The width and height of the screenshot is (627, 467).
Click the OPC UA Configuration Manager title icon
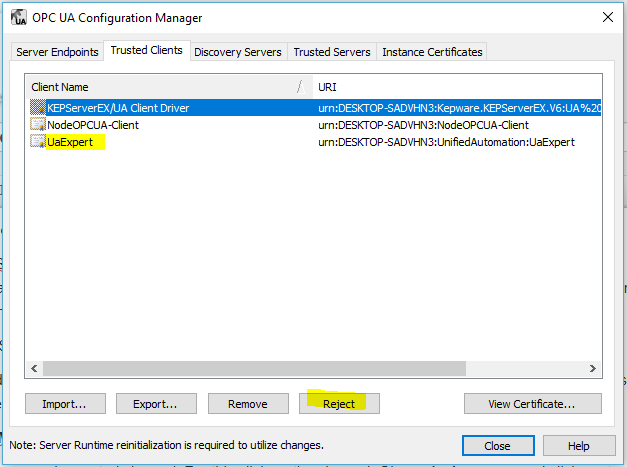click(x=18, y=18)
